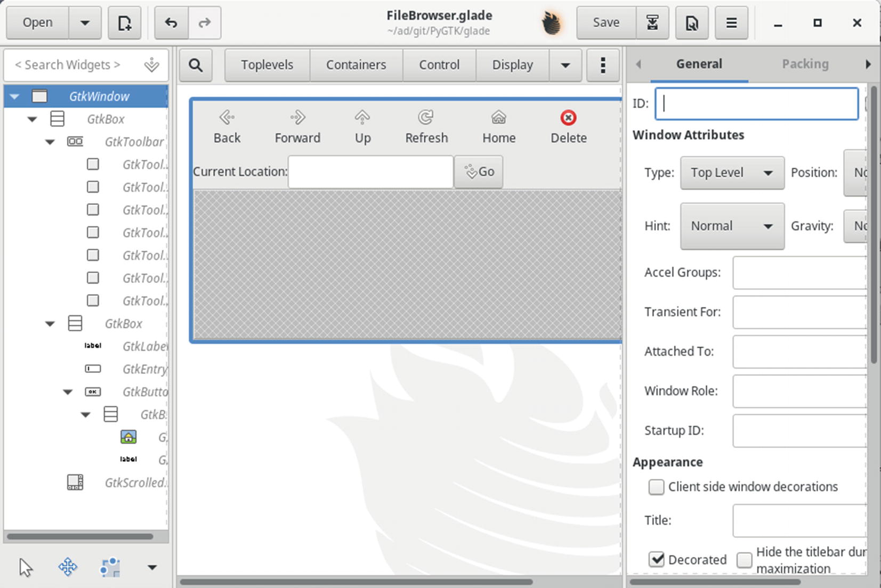Switch to the General tab

click(699, 64)
